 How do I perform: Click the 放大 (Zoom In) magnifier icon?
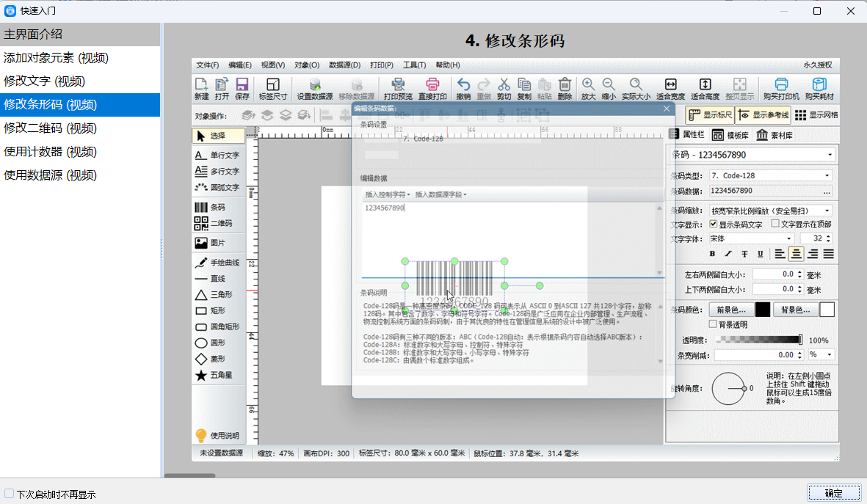tap(588, 89)
